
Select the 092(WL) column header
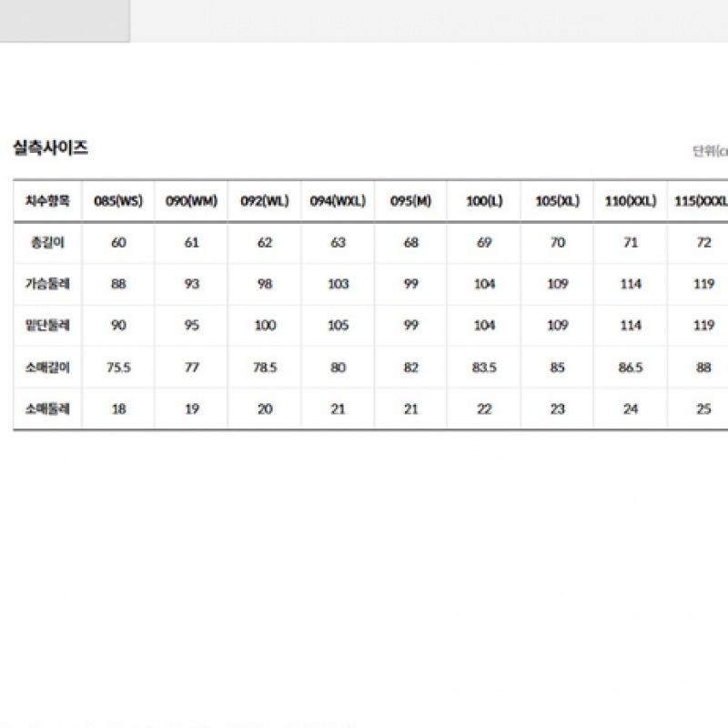265,201
